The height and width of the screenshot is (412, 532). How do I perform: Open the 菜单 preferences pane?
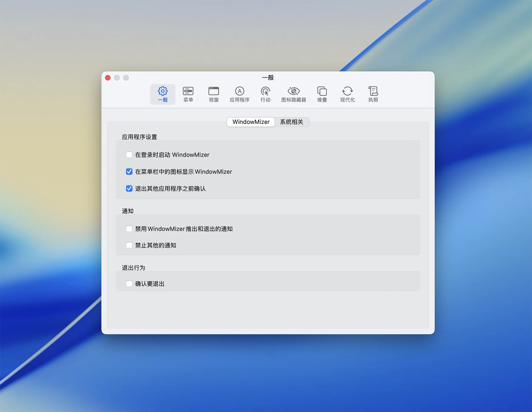pos(188,94)
